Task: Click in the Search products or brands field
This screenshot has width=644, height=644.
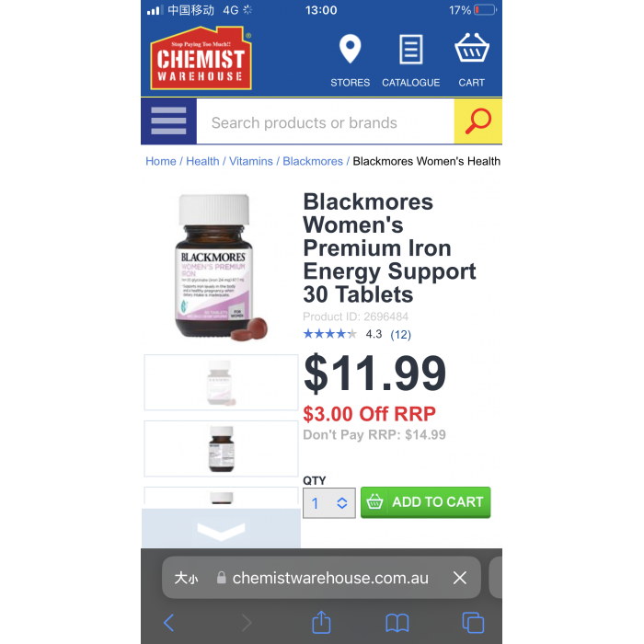Action: [x=325, y=122]
